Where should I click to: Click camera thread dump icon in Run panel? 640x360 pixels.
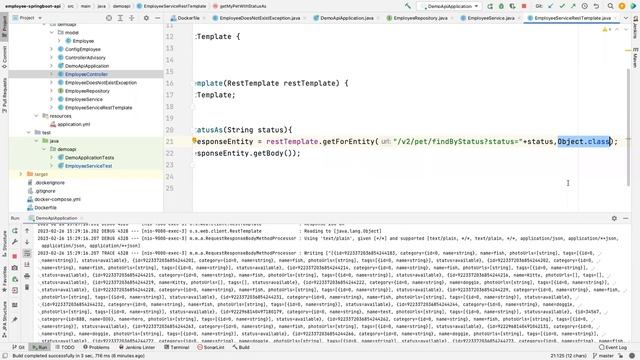(x=15, y=268)
